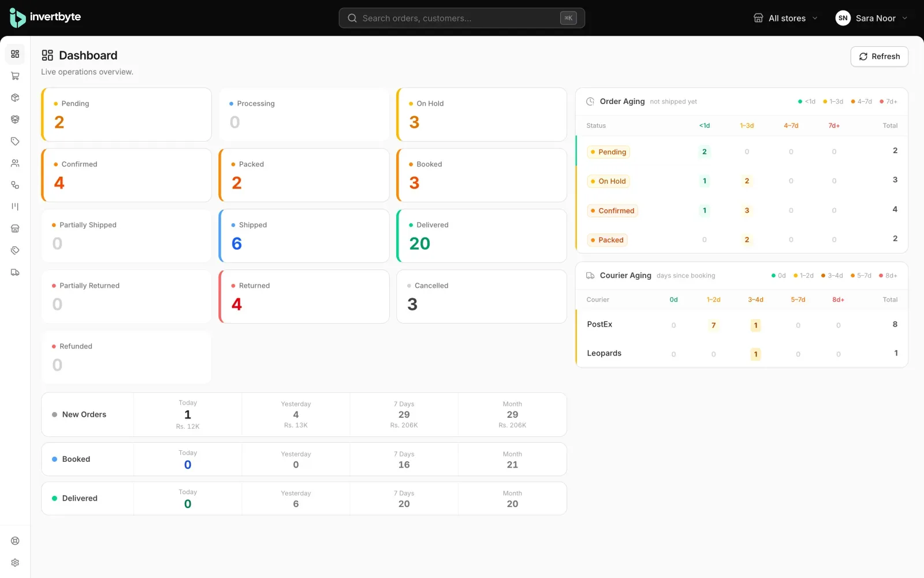The image size is (924, 578).
Task: Open the settings gear in the sidebar
Action: click(x=15, y=562)
